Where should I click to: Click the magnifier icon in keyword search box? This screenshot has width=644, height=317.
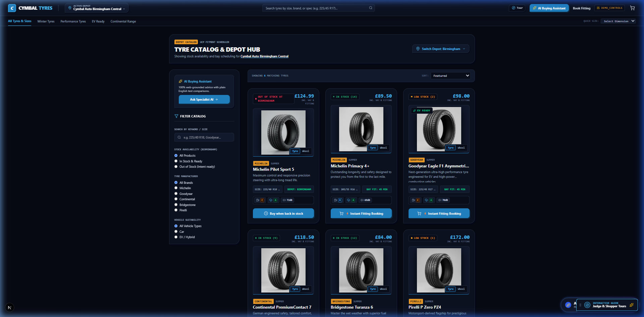click(x=179, y=138)
